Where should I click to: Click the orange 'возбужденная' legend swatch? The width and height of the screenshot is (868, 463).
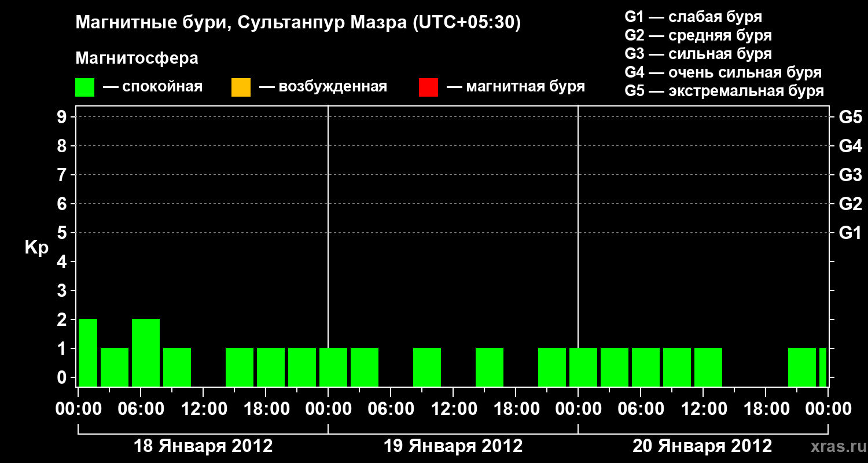click(x=241, y=87)
